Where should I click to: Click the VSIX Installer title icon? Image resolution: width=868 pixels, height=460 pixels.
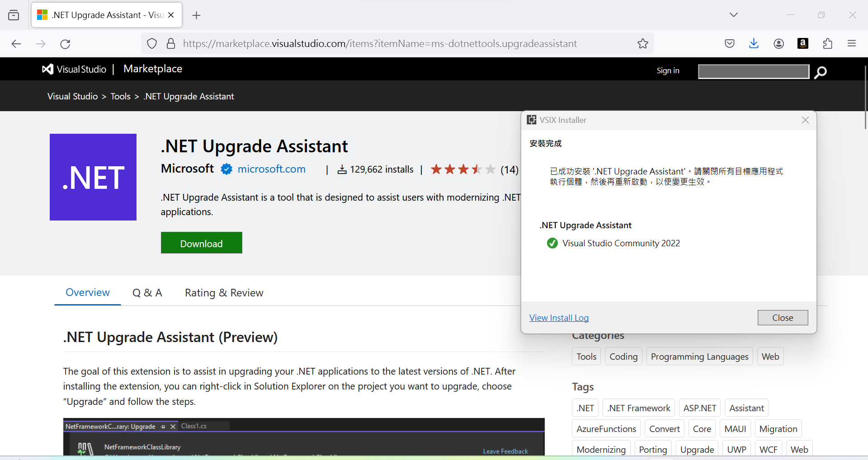click(532, 120)
